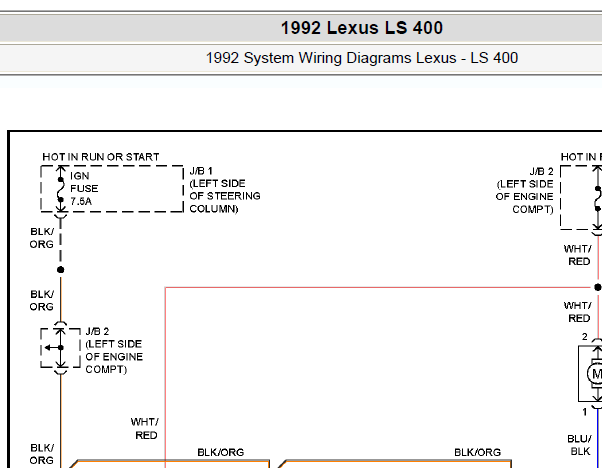Click the J/B 2 label beside the left junction box
602x468 pixels.
click(114, 350)
